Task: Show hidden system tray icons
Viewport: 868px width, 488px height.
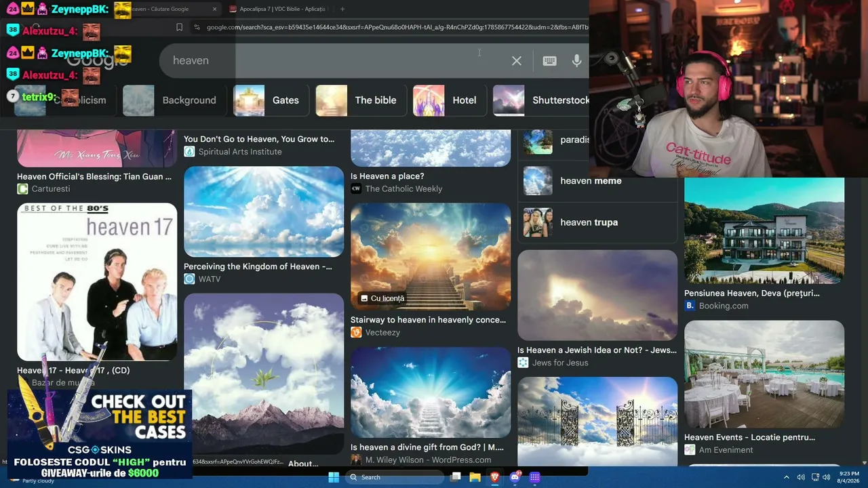Action: [787, 477]
